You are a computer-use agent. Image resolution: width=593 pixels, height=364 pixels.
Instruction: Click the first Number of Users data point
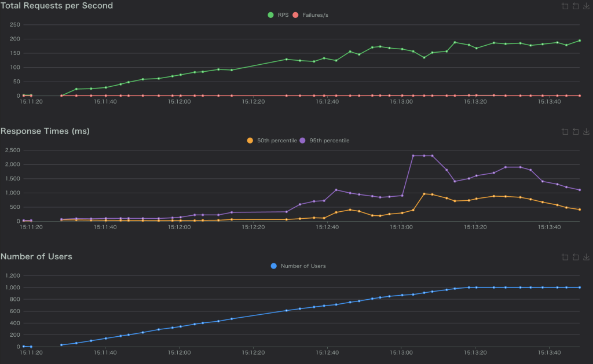[24, 346]
